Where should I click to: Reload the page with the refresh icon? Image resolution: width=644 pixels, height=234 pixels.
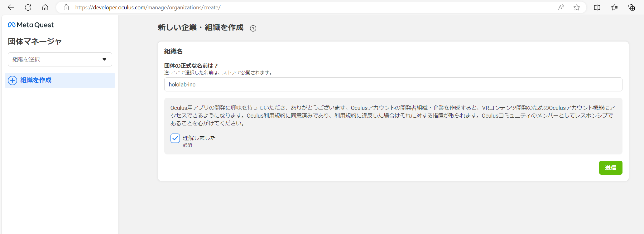(28, 7)
